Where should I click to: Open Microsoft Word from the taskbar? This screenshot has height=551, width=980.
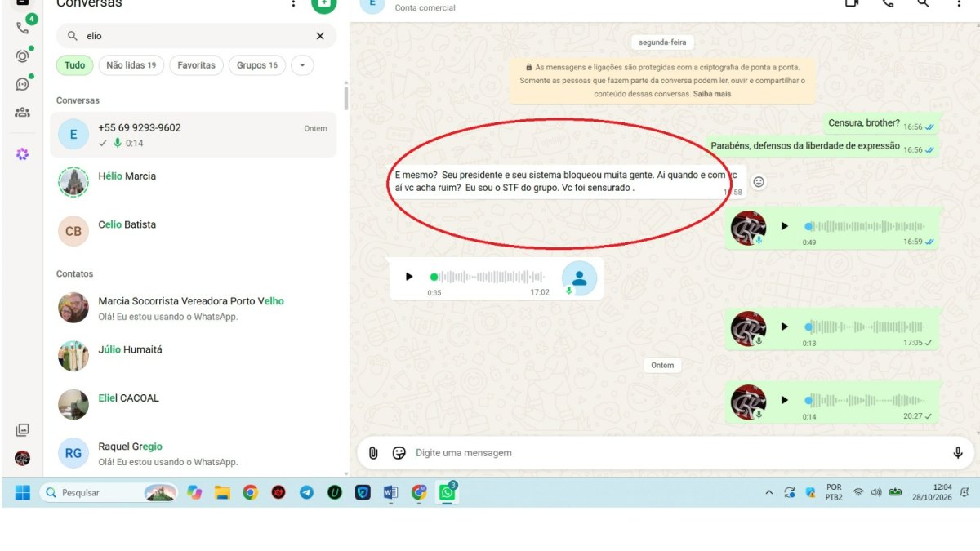click(390, 492)
